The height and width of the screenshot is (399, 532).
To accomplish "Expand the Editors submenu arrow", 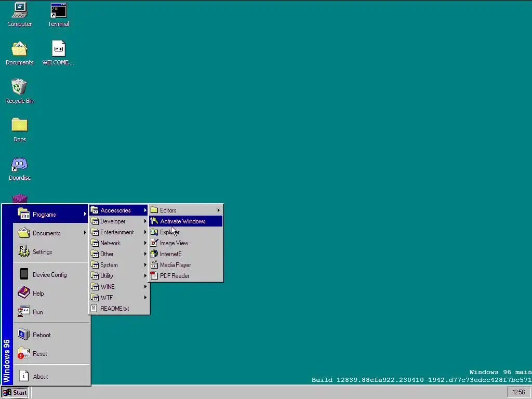I will (x=219, y=210).
